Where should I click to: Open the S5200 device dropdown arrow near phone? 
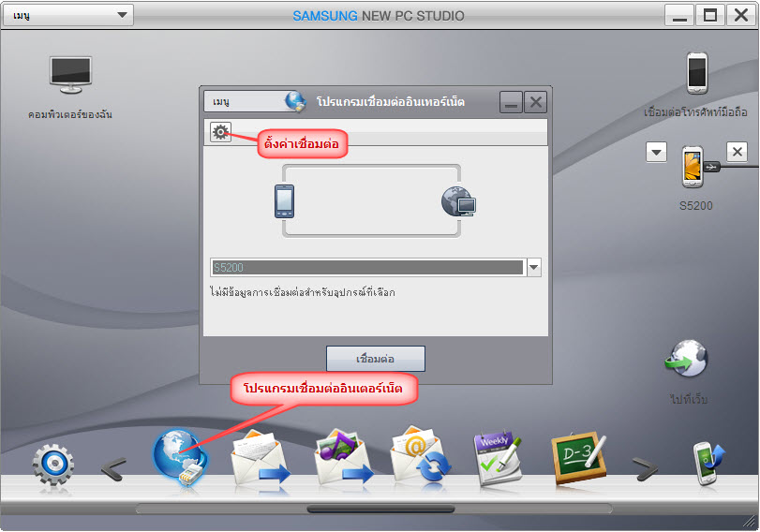pos(656,152)
